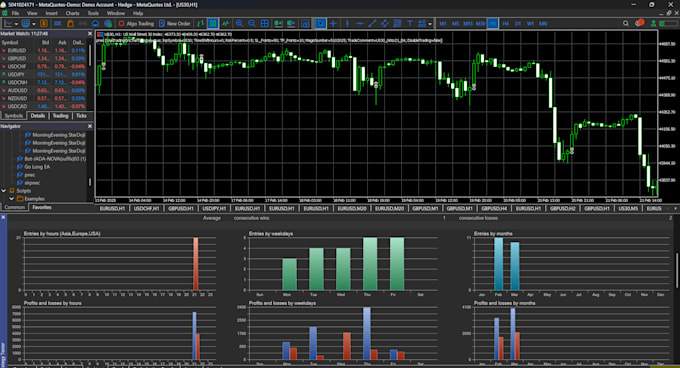Collapse the Scripts folder in Navigator
The width and height of the screenshot is (680, 368).
pyautogui.click(x=4, y=191)
